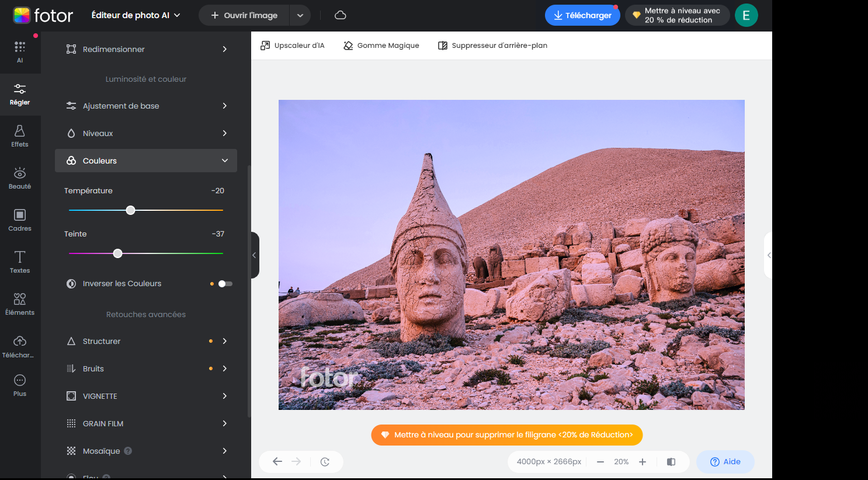The width and height of the screenshot is (868, 480).
Task: Select the Cadres panel icon
Action: (x=19, y=220)
